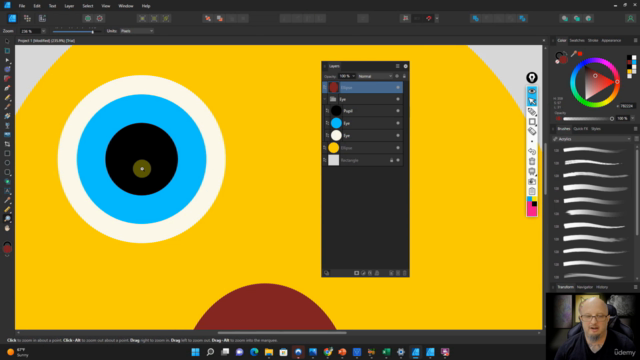
Task: Collapse the Eye group in Layers
Action: [325, 99]
